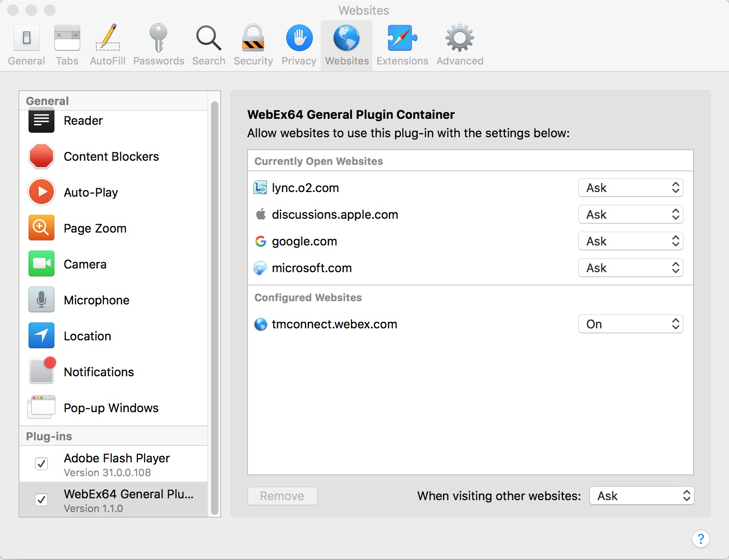Change tmconnect.webex.com On dropdown
The image size is (729, 560).
pyautogui.click(x=630, y=324)
